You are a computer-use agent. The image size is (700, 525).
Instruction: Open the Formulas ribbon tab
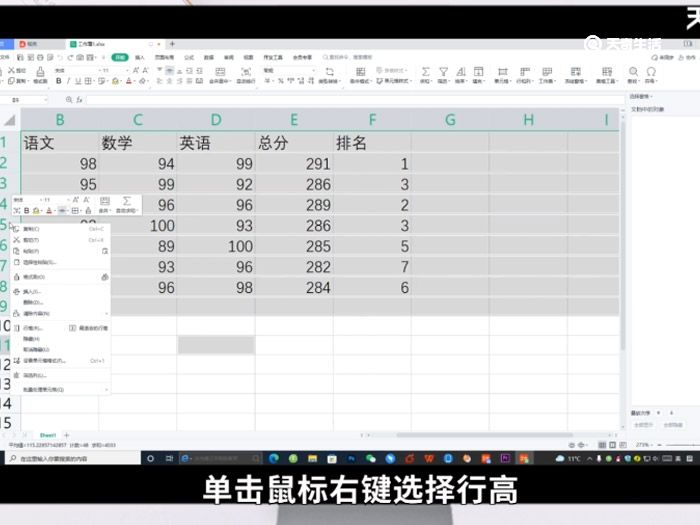pos(189,57)
